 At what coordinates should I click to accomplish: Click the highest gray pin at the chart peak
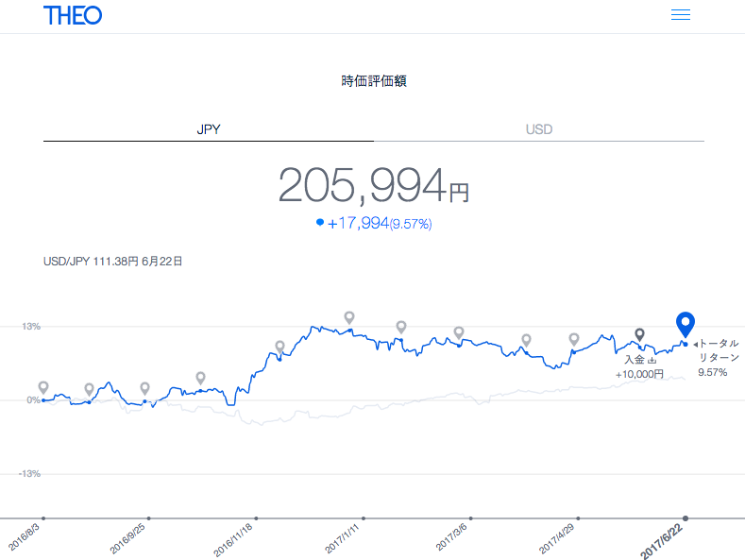click(x=349, y=317)
